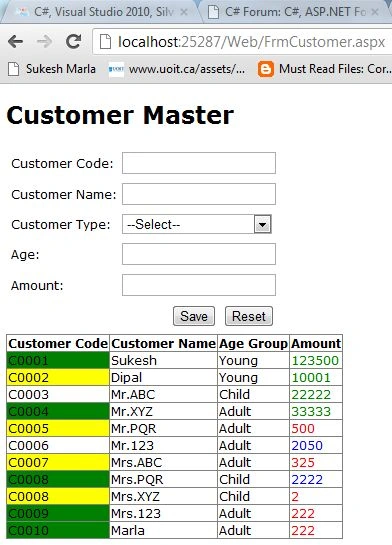Click the name Mr.ABC in the table

pos(133,394)
